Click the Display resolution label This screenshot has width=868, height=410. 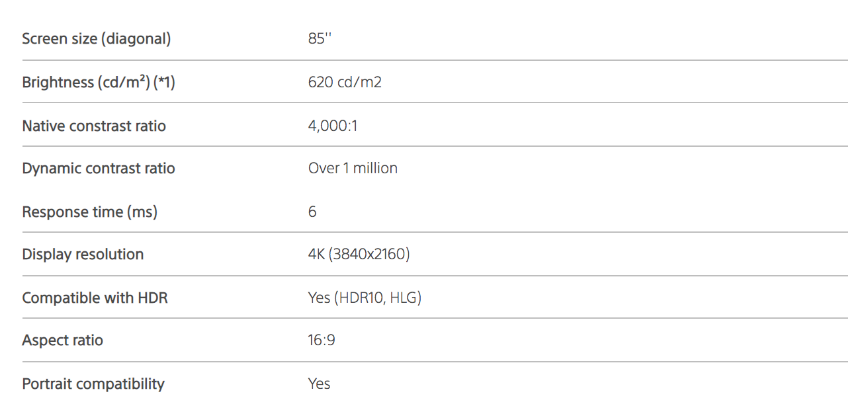click(83, 255)
